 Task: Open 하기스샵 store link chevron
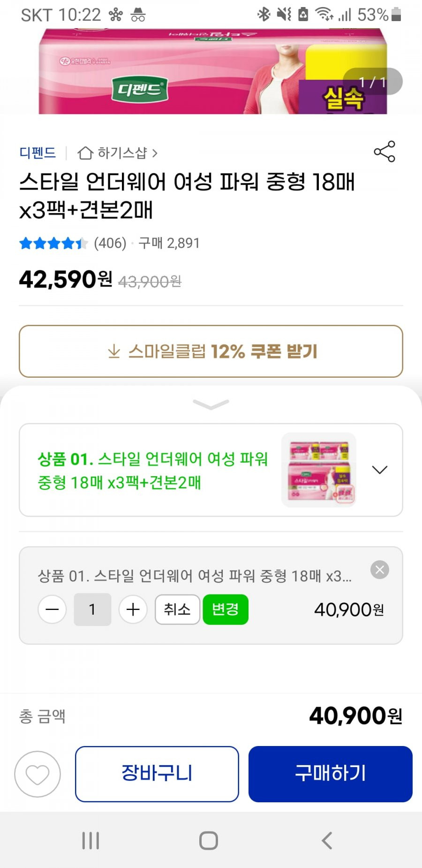(x=155, y=153)
